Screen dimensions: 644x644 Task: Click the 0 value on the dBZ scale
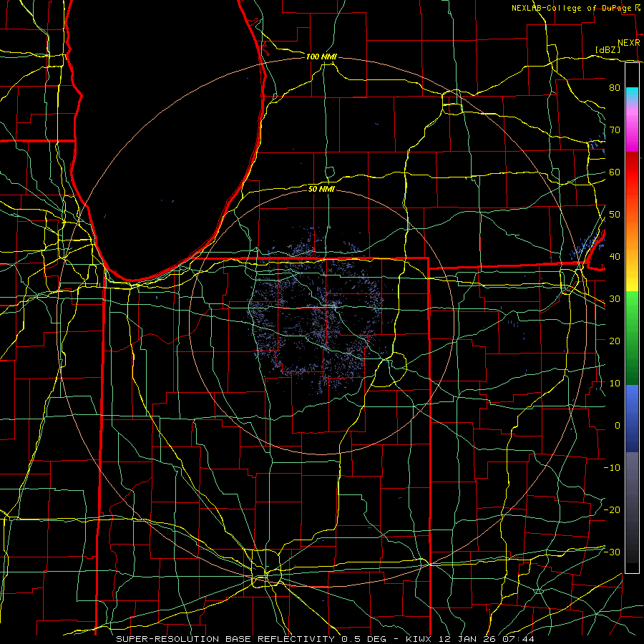[618, 426]
